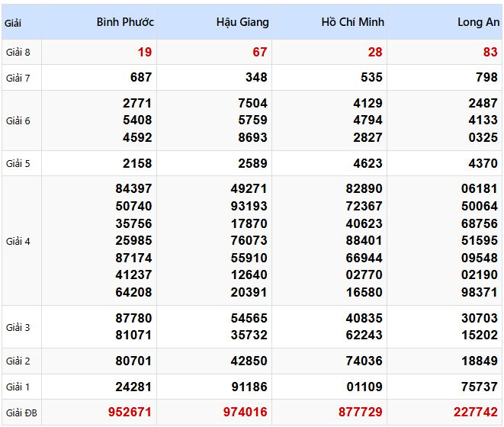Select the Giải 7 row label

click(x=18, y=78)
